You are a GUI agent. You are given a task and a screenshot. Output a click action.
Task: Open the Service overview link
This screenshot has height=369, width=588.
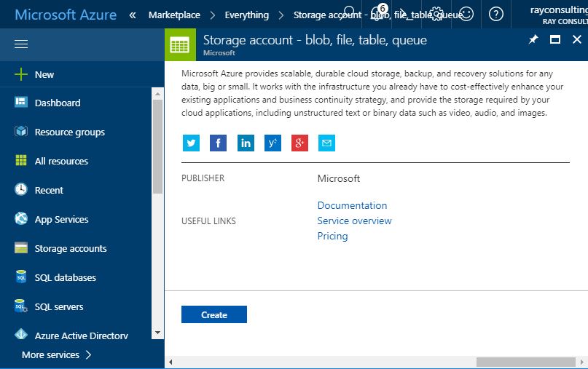click(x=354, y=221)
